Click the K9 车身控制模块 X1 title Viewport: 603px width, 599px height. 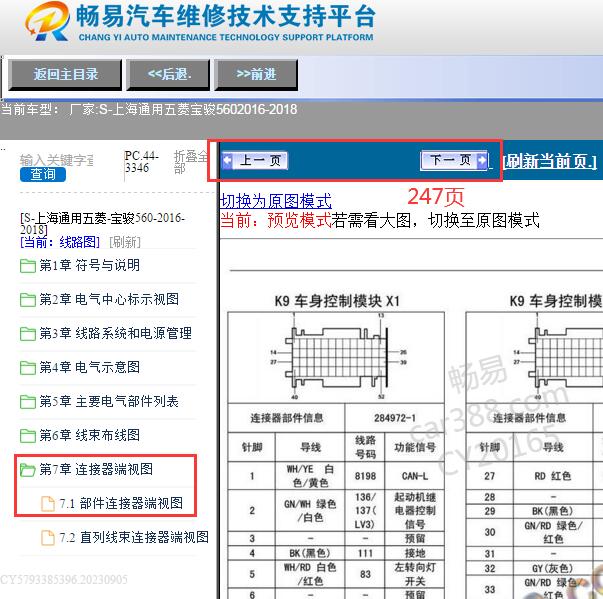(x=337, y=301)
